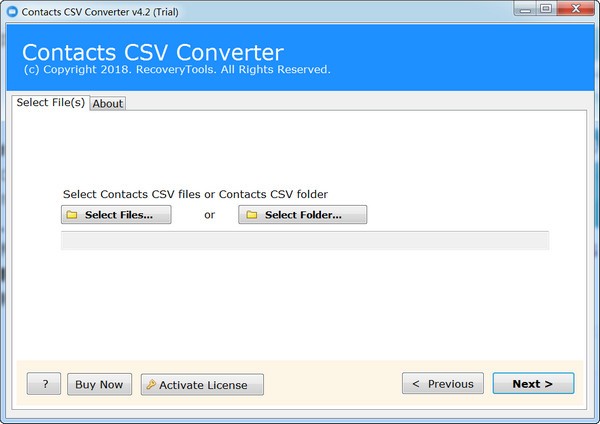Maximize the Contacts CSV Converter window

[546, 10]
